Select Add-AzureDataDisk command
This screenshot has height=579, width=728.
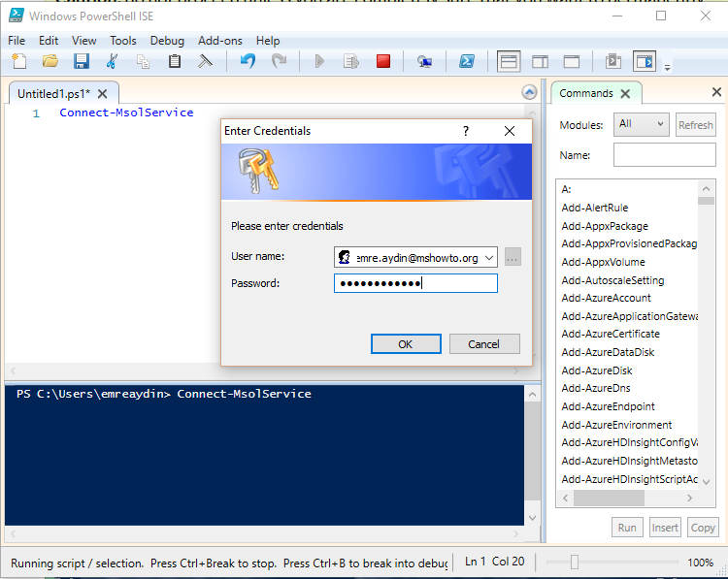point(608,353)
